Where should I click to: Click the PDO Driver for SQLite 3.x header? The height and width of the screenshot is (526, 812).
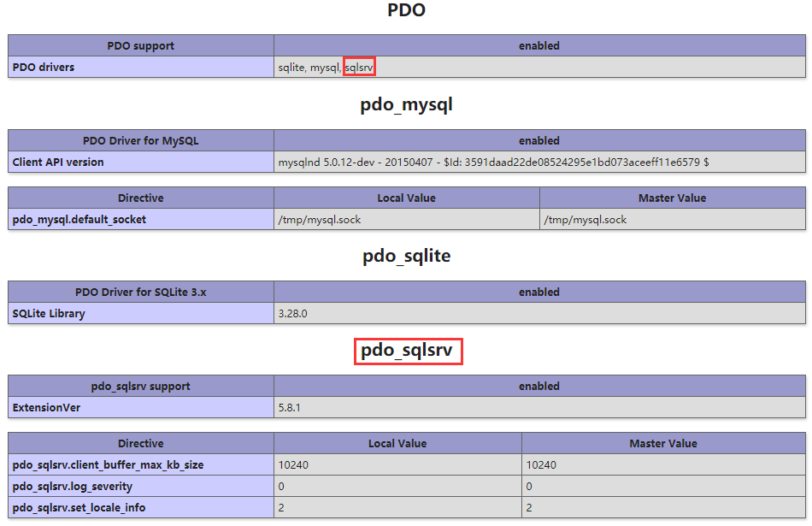pos(141,292)
